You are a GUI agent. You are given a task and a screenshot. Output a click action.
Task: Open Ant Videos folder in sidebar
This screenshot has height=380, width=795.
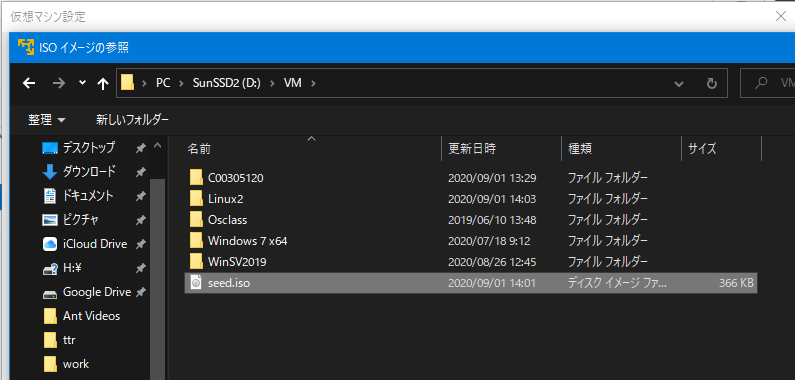click(91, 316)
